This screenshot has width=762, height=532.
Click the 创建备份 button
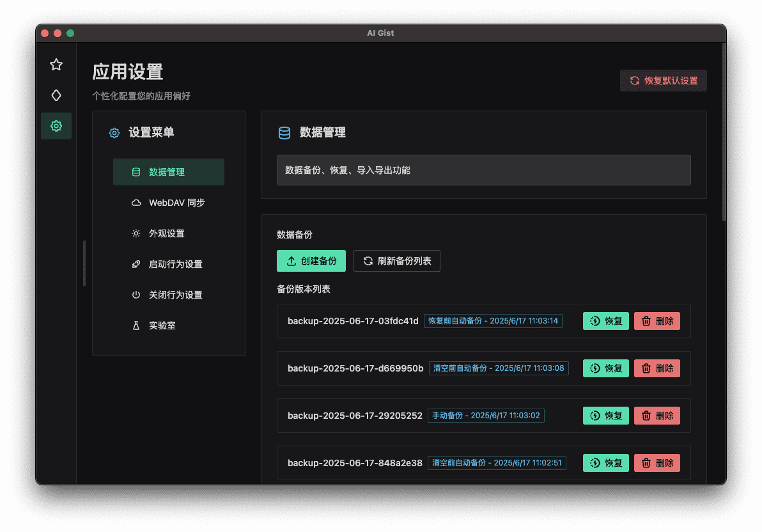(311, 261)
